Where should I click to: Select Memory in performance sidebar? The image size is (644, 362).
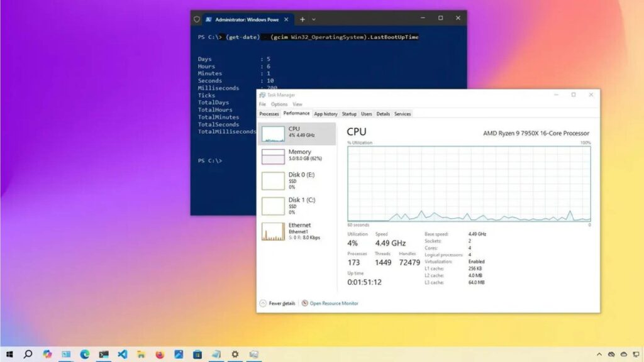pos(296,156)
